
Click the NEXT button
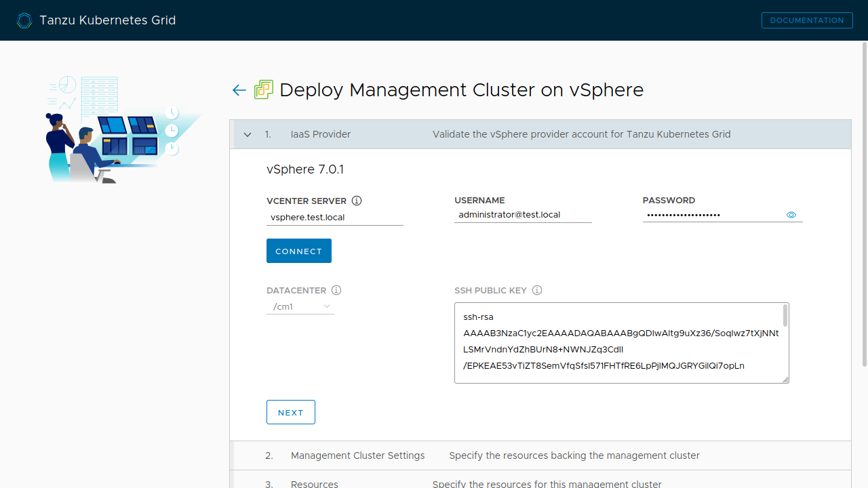291,412
